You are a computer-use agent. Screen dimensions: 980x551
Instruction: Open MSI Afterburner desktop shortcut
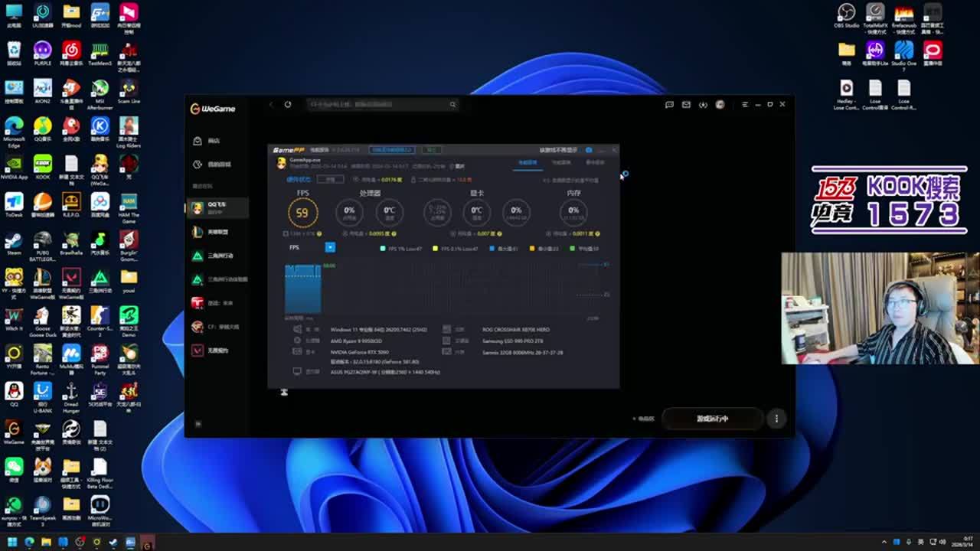(100, 88)
